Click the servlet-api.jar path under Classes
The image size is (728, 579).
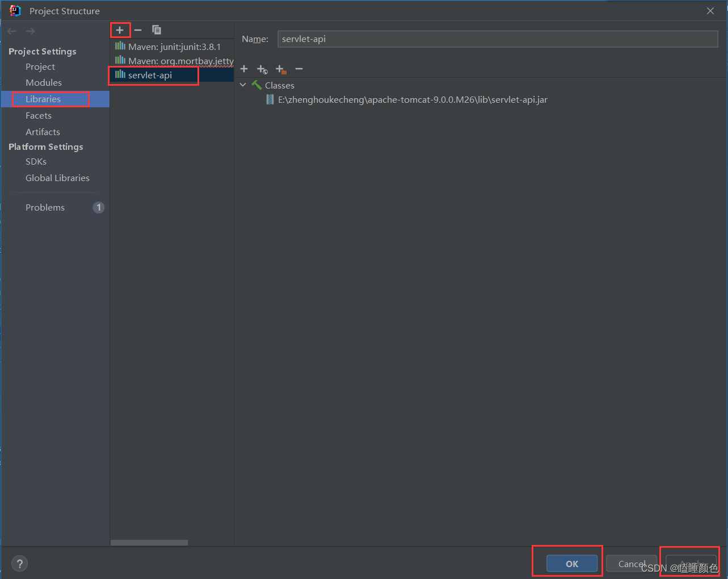click(411, 99)
